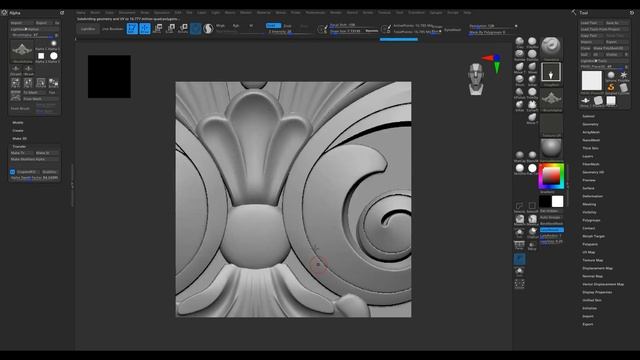
Task: Expand the Display Properties subpalette
Action: point(597,292)
